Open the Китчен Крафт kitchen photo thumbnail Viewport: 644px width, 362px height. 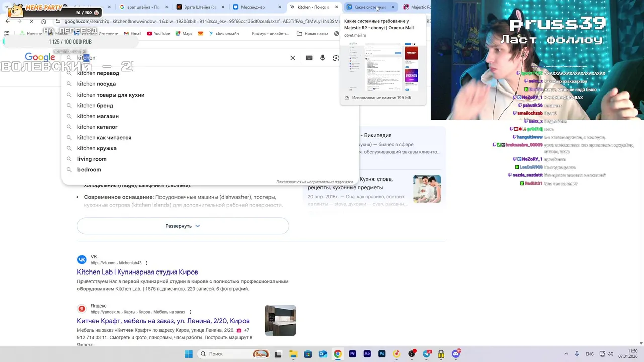point(280,320)
